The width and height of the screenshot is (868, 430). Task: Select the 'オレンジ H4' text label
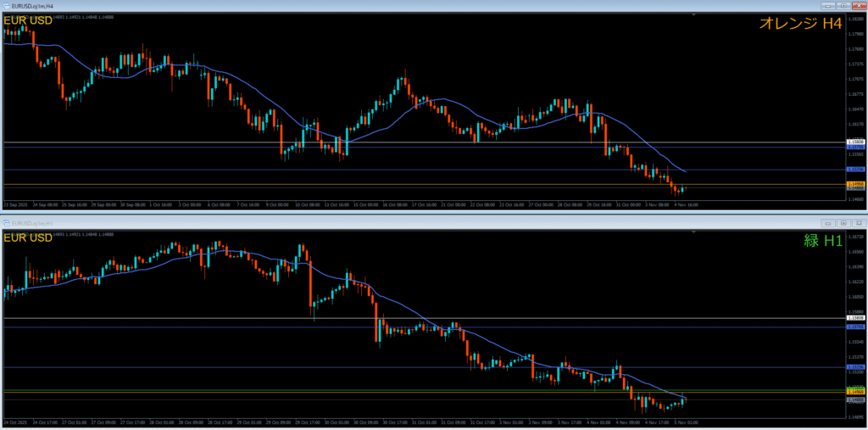(800, 23)
